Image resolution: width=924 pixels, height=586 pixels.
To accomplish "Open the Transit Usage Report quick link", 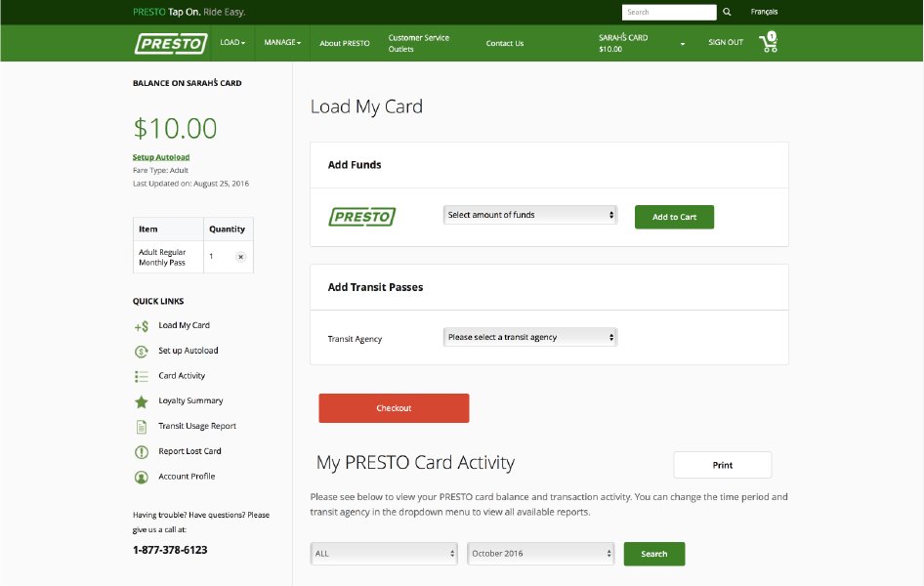I will click(197, 426).
